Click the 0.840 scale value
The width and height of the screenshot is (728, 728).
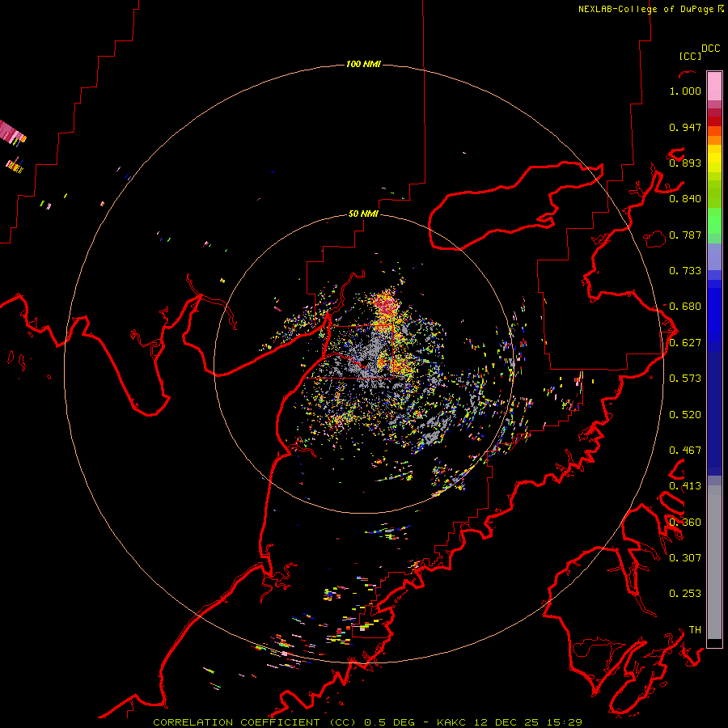click(x=685, y=199)
